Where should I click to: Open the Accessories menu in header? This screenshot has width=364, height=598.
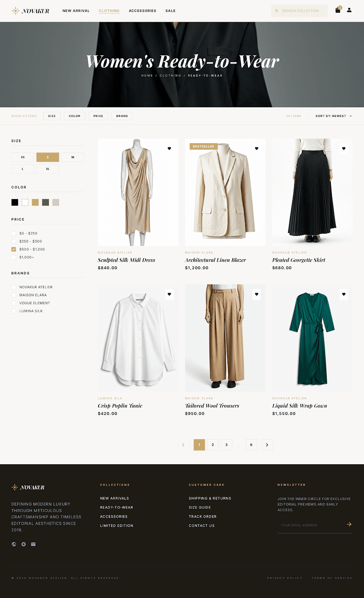(x=142, y=11)
